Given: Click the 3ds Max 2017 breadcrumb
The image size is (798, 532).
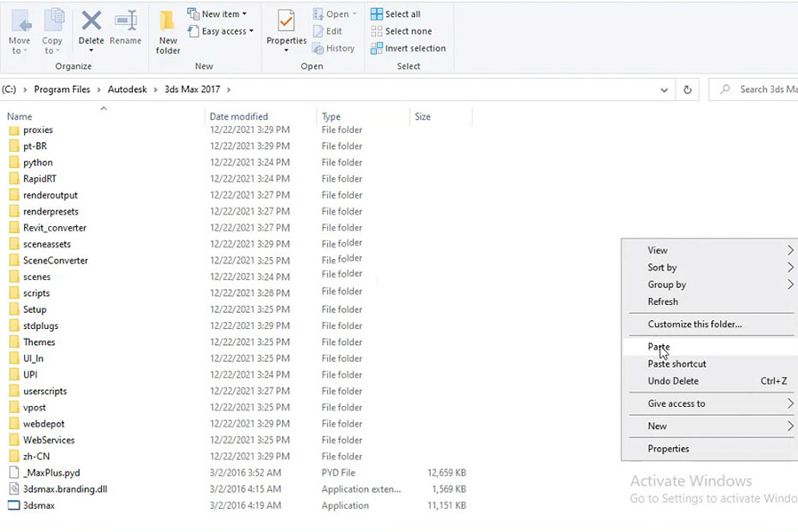Looking at the screenshot, I should [192, 90].
